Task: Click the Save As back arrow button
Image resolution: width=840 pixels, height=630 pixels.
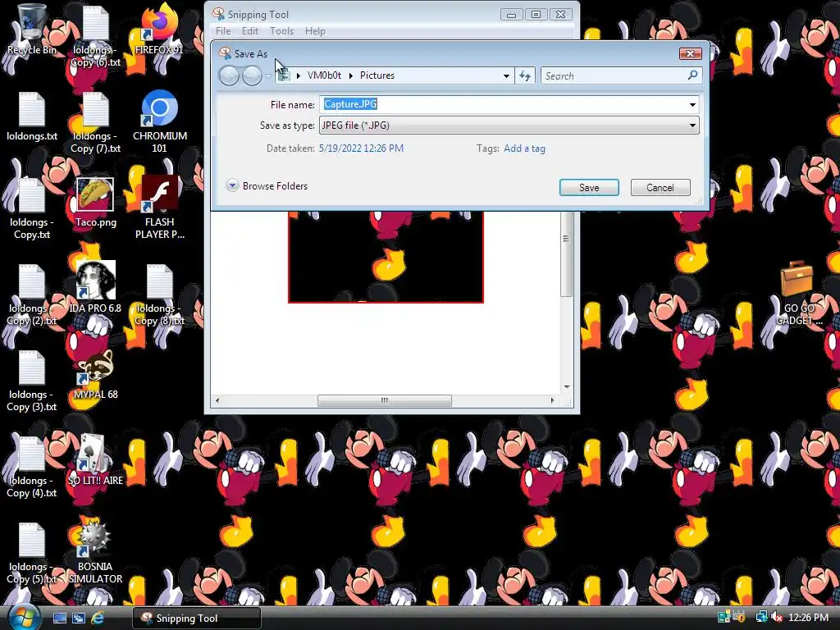Action: click(x=230, y=75)
